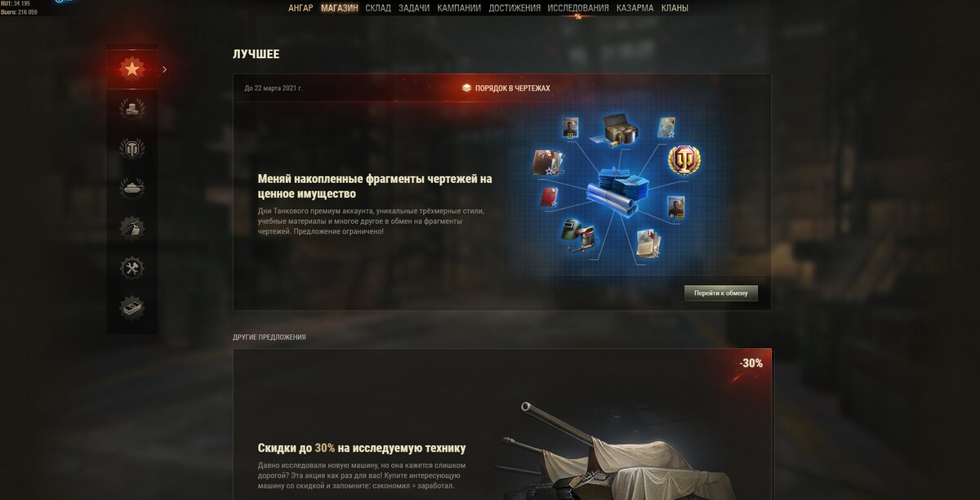The width and height of the screenshot is (980, 500).
Task: Click the Порядок в чертежах header link
Action: [x=506, y=88]
